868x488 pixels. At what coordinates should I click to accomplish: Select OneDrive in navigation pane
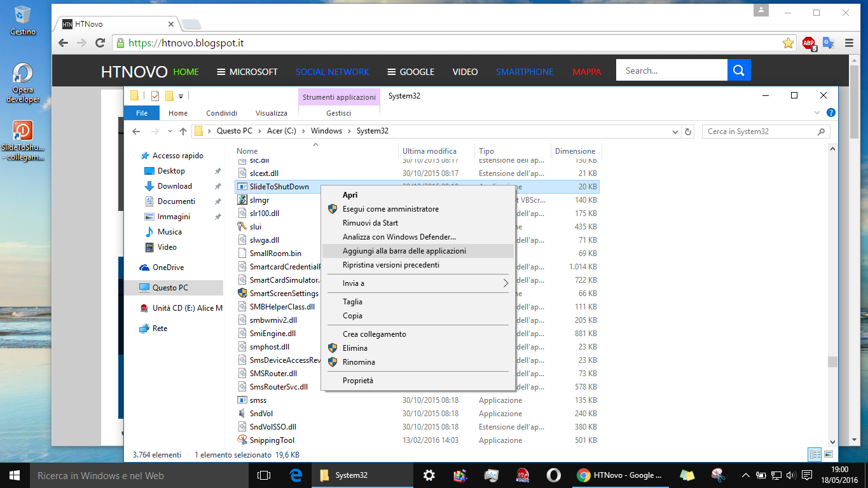pos(168,268)
